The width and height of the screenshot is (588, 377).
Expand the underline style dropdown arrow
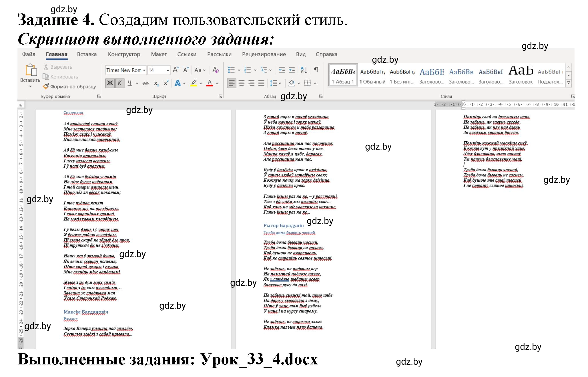click(x=137, y=83)
